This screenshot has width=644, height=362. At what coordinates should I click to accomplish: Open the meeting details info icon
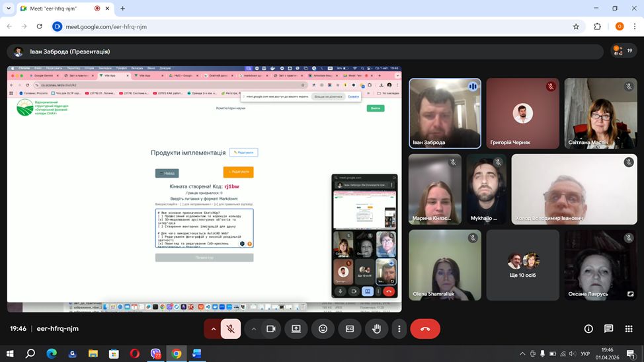(588, 328)
